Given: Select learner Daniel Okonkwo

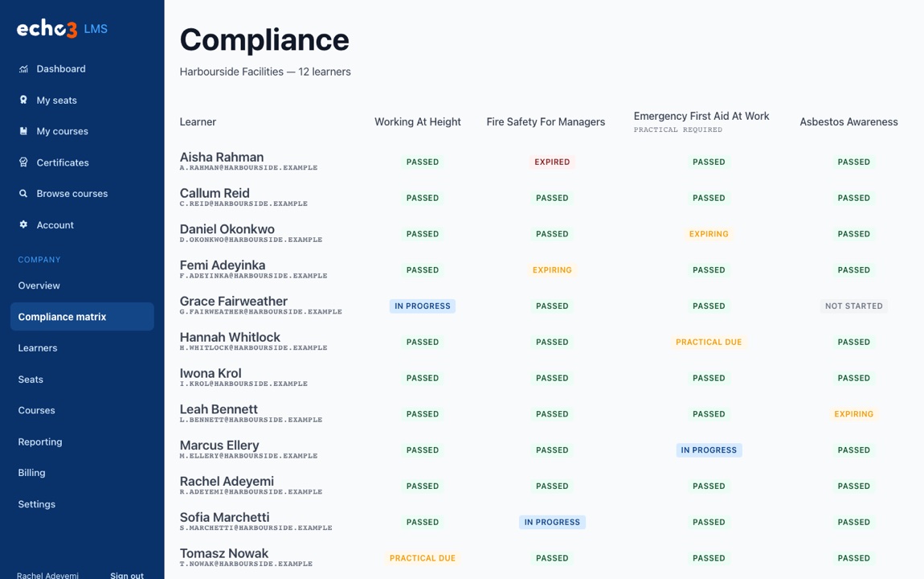Looking at the screenshot, I should 227,229.
